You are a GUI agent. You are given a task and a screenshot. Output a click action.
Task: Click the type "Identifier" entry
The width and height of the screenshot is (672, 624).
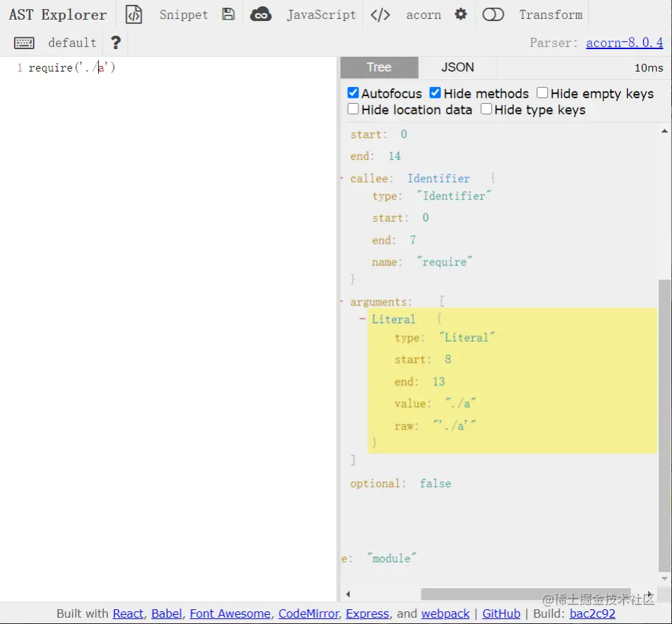pyautogui.click(x=431, y=196)
